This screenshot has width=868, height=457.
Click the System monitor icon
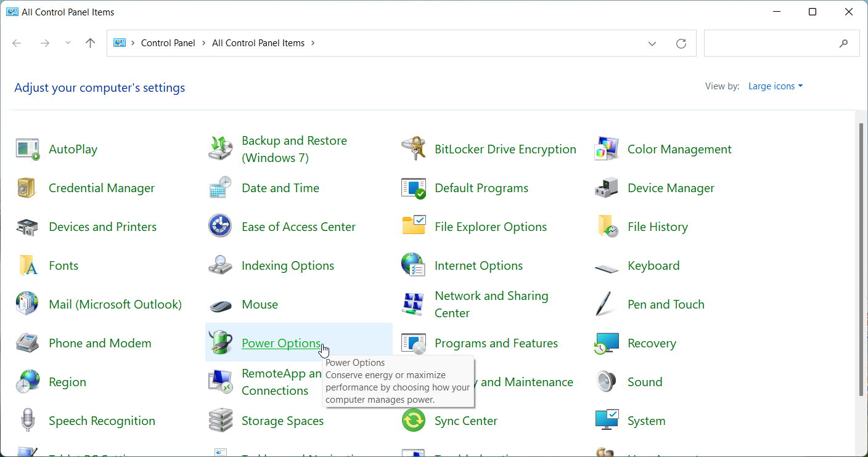(x=607, y=421)
